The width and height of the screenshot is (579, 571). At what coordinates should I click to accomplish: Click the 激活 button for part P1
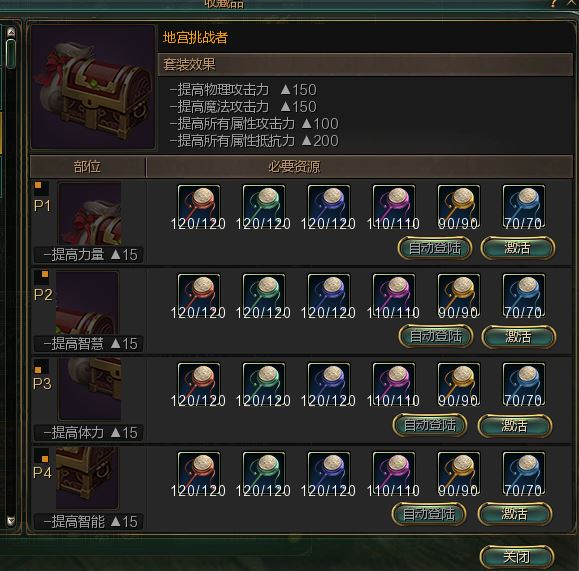tap(518, 248)
